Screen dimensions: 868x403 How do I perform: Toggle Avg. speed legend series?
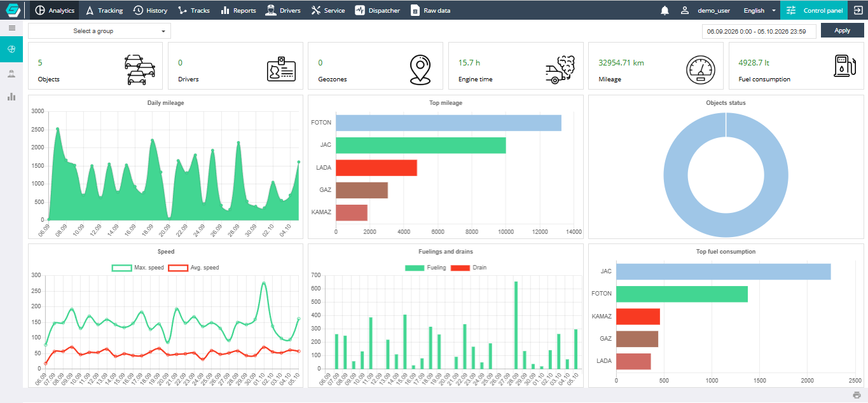click(x=193, y=268)
